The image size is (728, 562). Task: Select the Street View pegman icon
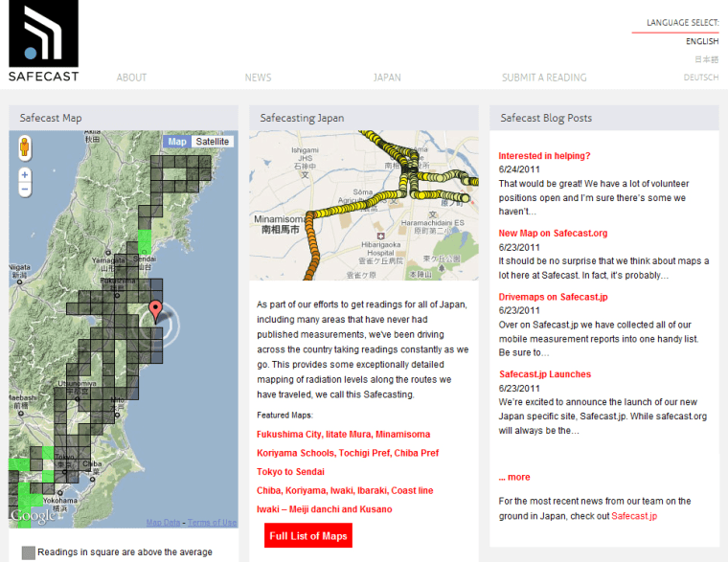[25, 148]
